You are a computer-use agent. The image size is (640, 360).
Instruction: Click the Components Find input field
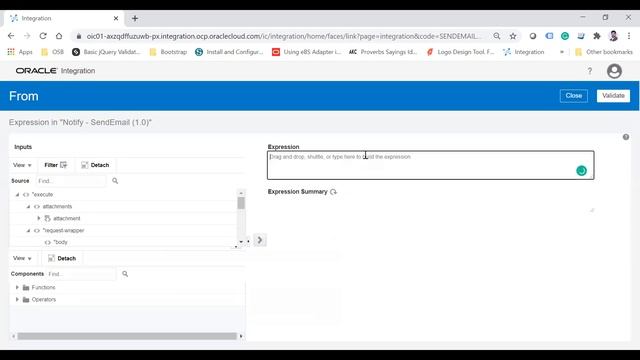81,274
